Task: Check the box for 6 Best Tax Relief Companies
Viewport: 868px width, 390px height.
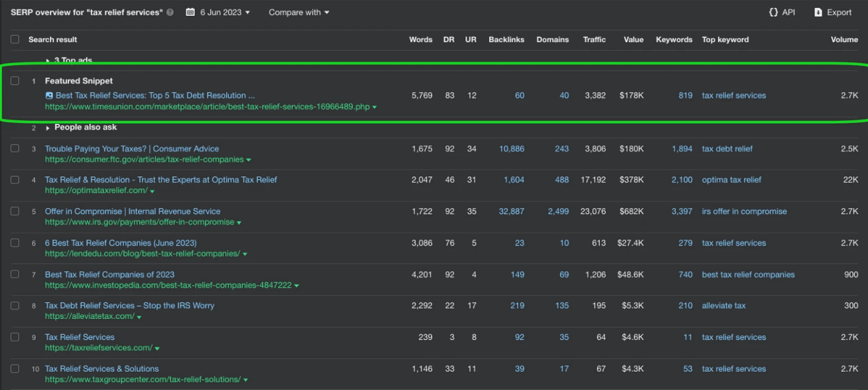Action: (x=15, y=242)
